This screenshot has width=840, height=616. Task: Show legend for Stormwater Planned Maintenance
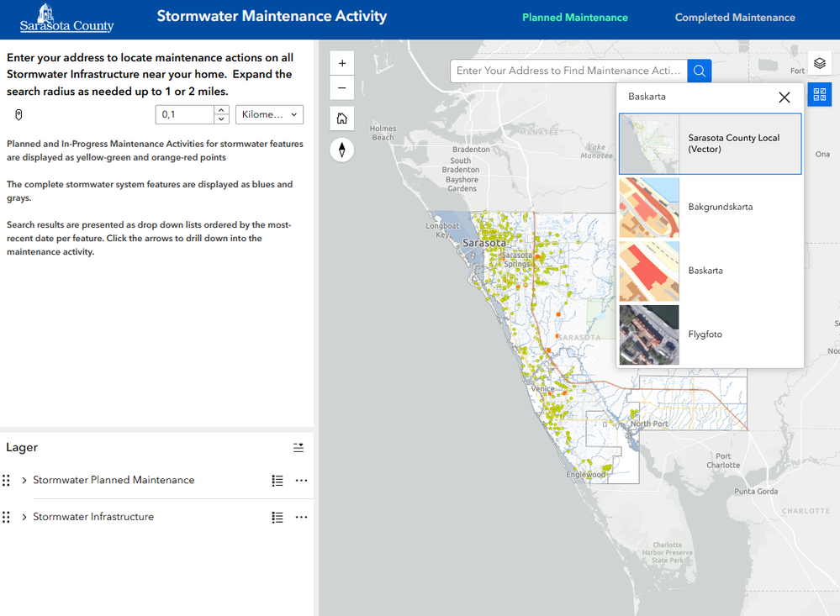pos(277,481)
